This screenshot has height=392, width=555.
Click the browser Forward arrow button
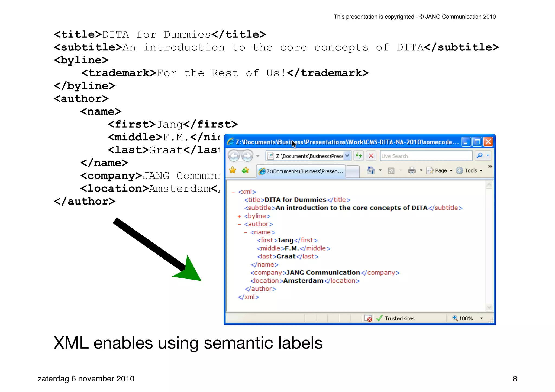(247, 156)
